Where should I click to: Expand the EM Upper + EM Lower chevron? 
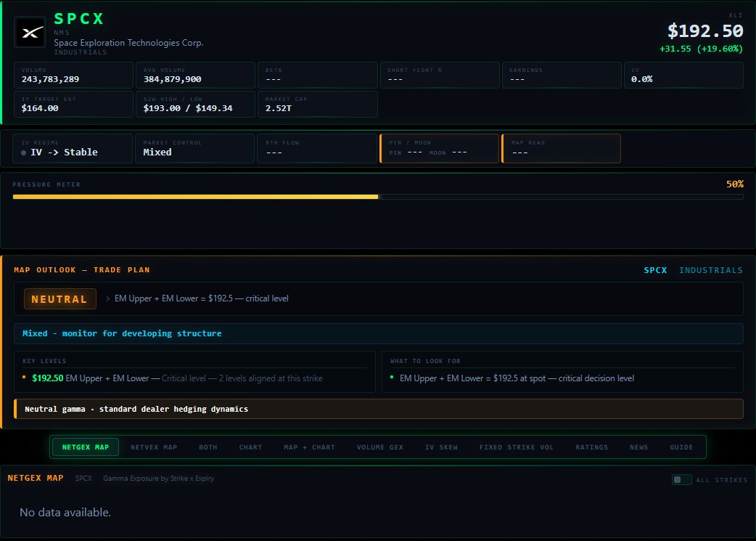point(107,298)
